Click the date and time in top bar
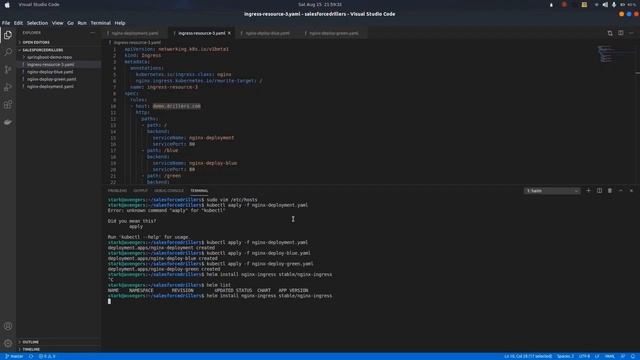This screenshot has height=360, width=640. click(x=320, y=4)
